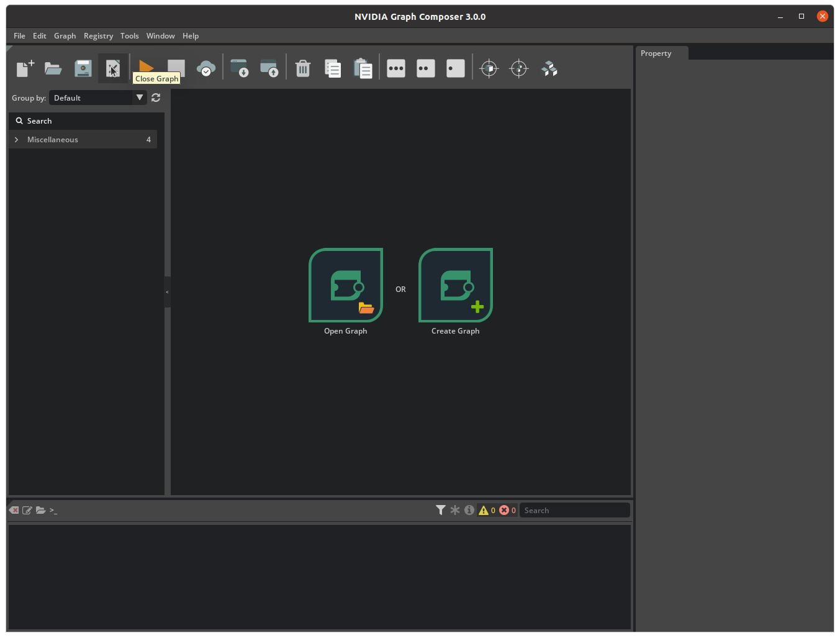Click the cloud checkmark sync icon
The height and width of the screenshot is (638, 840).
coord(206,68)
